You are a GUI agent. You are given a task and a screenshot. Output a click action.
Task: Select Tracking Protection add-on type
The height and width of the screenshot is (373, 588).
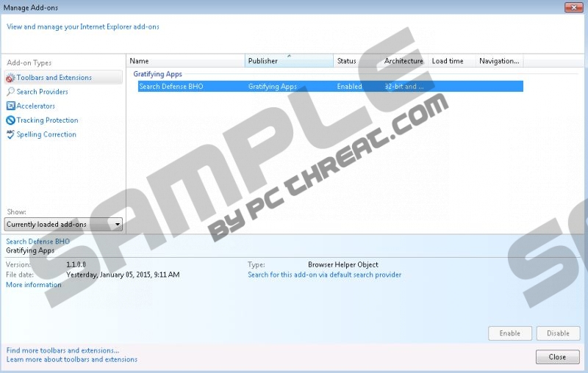(47, 120)
